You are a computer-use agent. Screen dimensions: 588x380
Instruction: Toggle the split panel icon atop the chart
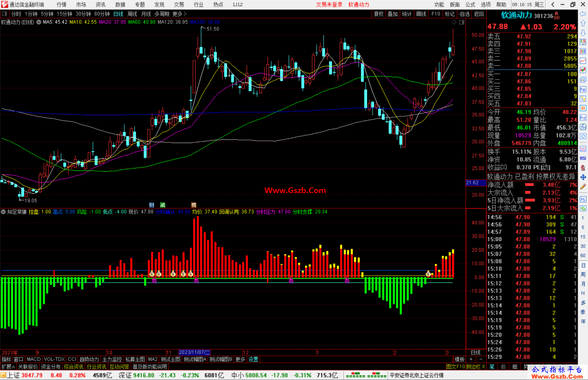462,22
